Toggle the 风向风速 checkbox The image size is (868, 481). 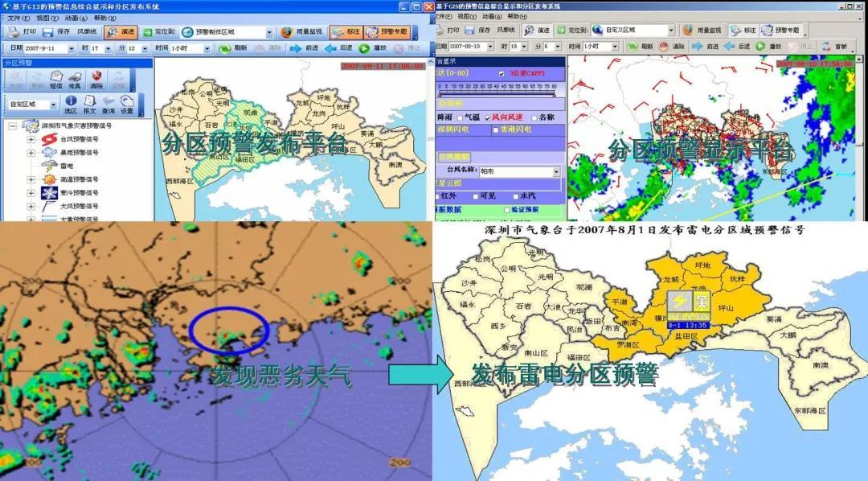[x=488, y=117]
